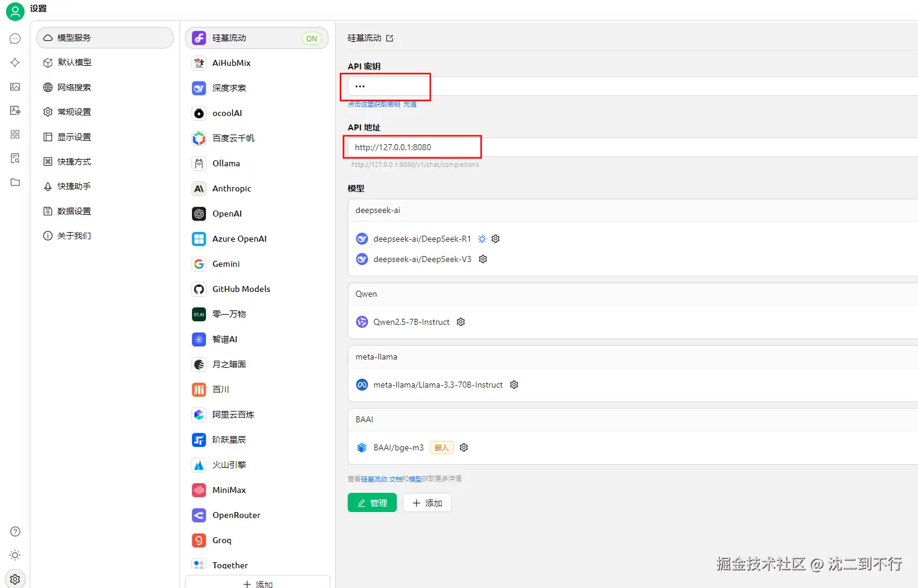The width and height of the screenshot is (918, 588).
Task: Click the user avatar icon
Action: pyautogui.click(x=15, y=11)
